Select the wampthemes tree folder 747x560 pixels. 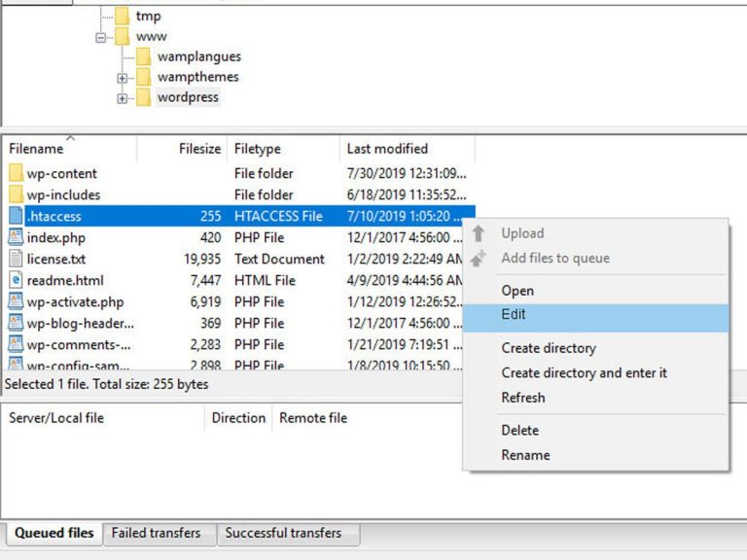198,77
